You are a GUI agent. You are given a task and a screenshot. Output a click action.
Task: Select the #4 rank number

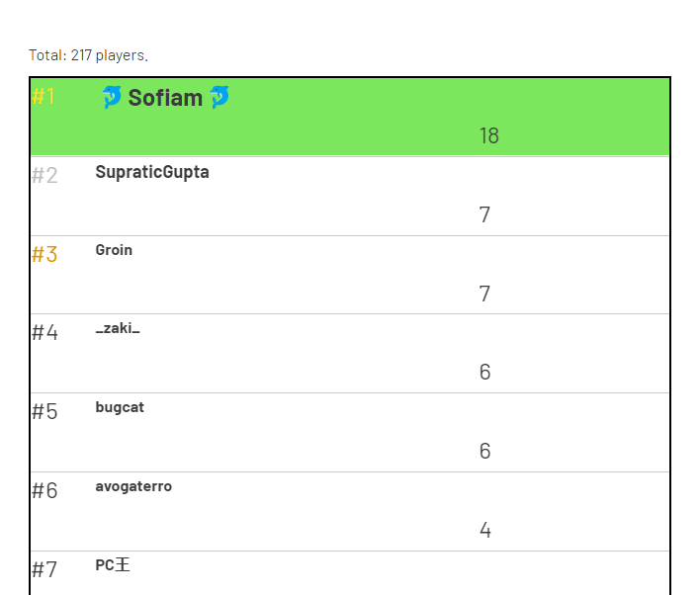pos(44,333)
